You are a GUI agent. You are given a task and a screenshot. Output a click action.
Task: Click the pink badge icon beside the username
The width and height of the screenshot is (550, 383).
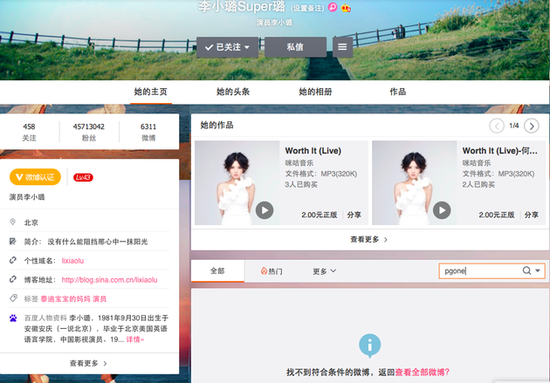click(333, 7)
